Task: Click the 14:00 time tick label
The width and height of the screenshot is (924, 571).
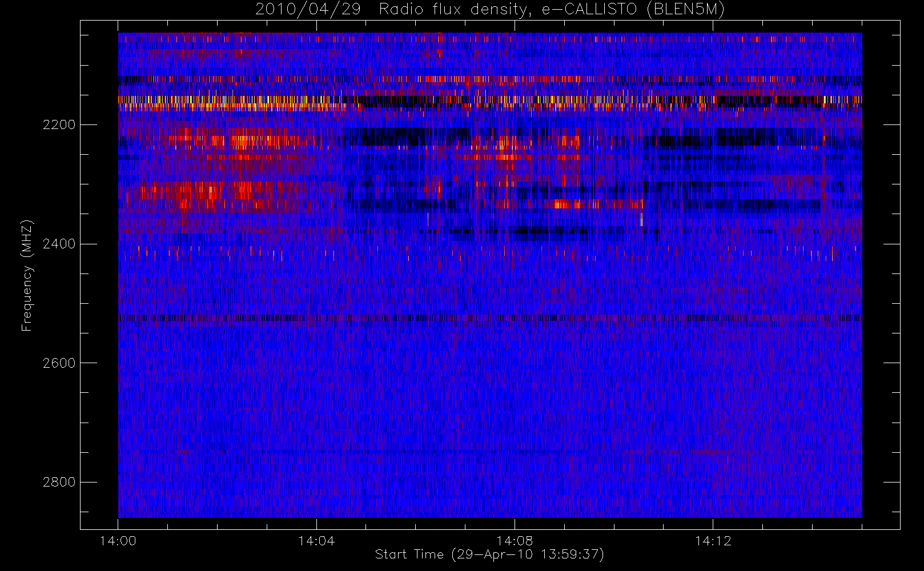Action: pyautogui.click(x=118, y=541)
